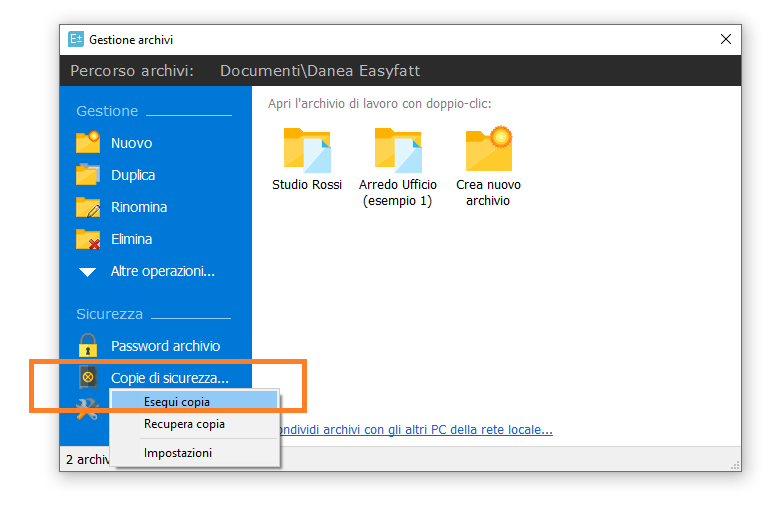Click the Crea nuovo archivio caption
Image resolution: width=779 pixels, height=514 pixels.
click(488, 193)
